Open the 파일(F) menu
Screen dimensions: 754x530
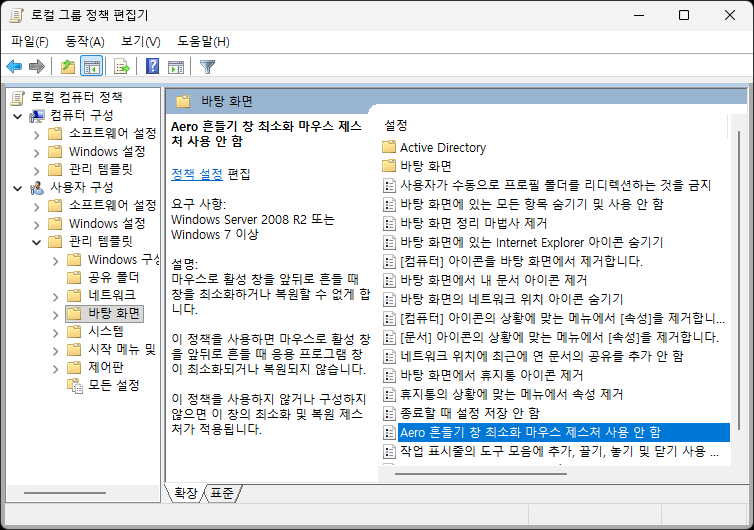[29, 41]
